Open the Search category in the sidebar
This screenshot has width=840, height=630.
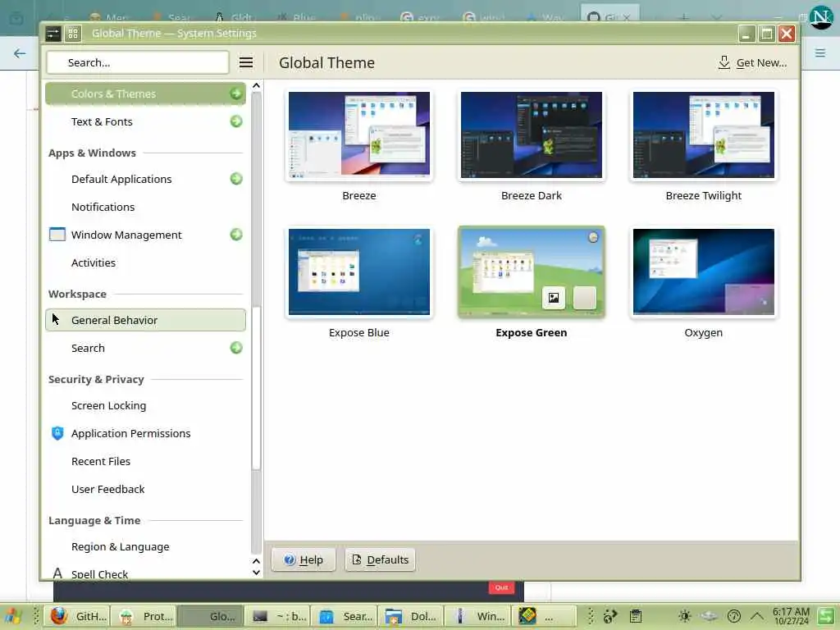(145, 348)
